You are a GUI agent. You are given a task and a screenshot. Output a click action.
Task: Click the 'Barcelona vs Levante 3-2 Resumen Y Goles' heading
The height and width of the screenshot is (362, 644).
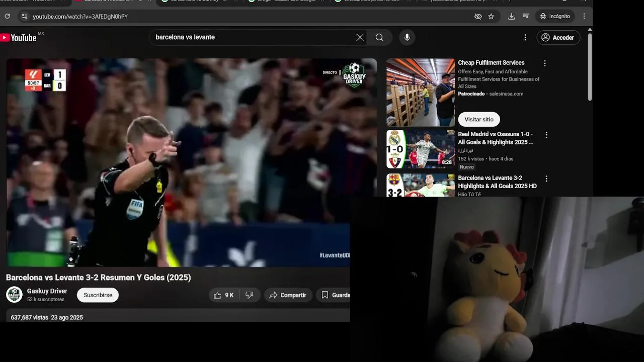(x=99, y=278)
